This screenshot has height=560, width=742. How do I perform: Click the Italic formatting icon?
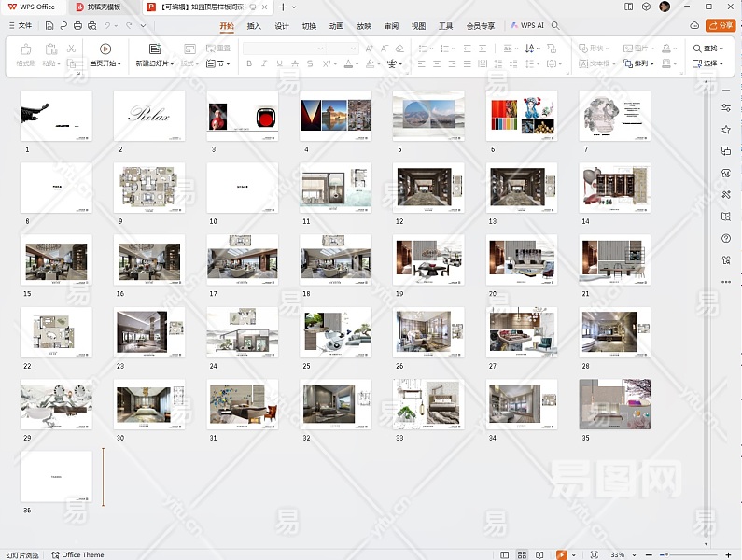pos(265,64)
